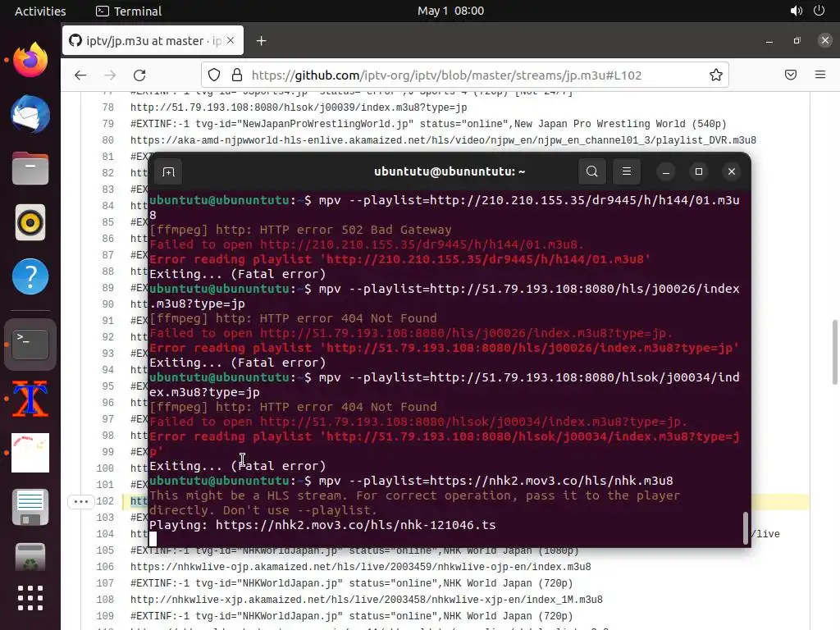840x630 pixels.
Task: Focus the URL address bar
Action: (464, 75)
